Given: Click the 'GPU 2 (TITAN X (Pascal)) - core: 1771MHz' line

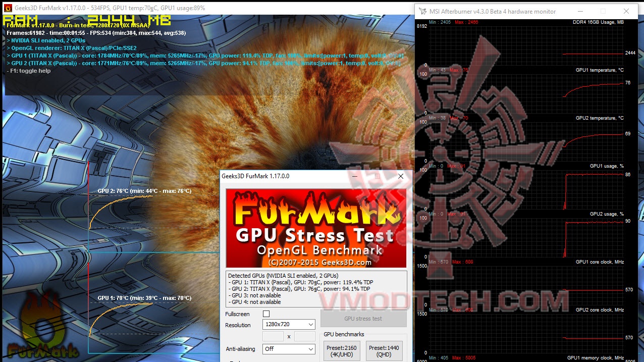Looking at the screenshot, I should [204, 63].
